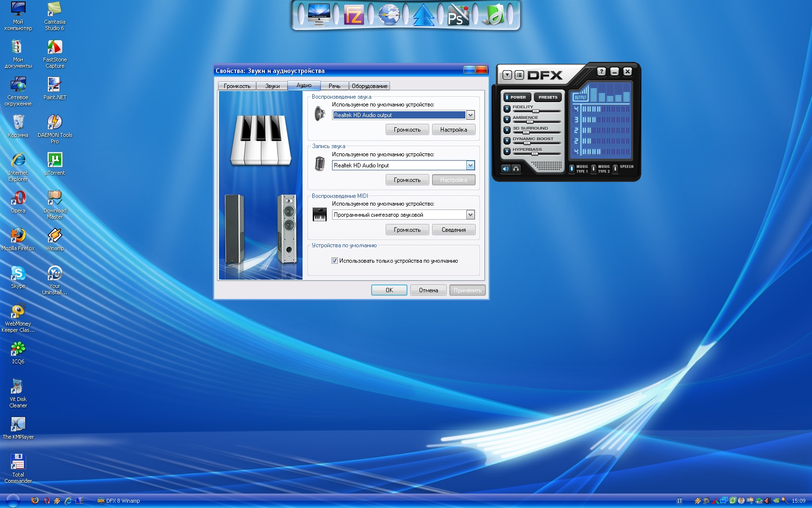Viewport: 812px width, 508px height.
Task: Open Paint.NET desktop icon
Action: tap(55, 89)
